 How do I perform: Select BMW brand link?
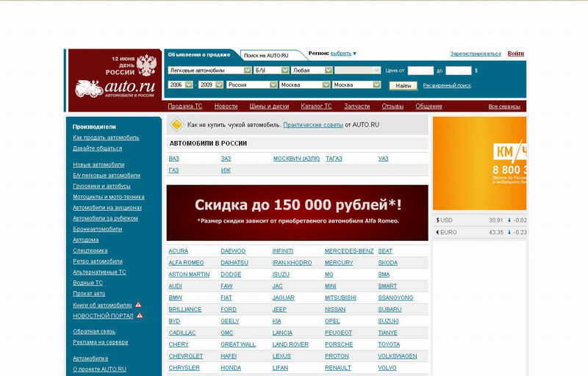175,297
